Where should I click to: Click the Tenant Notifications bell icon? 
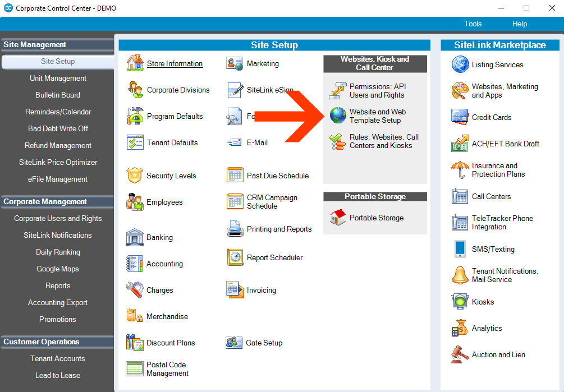point(460,275)
